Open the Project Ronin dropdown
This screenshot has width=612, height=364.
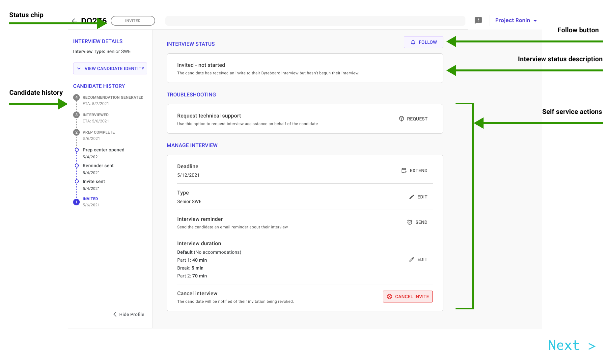point(516,20)
